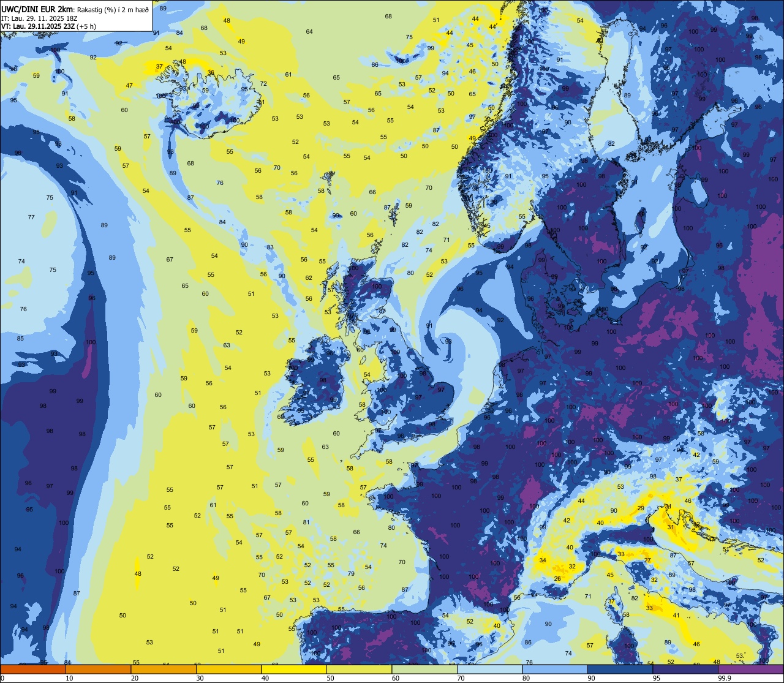Screen dimensions: 784x683
Task: Click the 20–30 amber legend swatch
Action: point(164,669)
